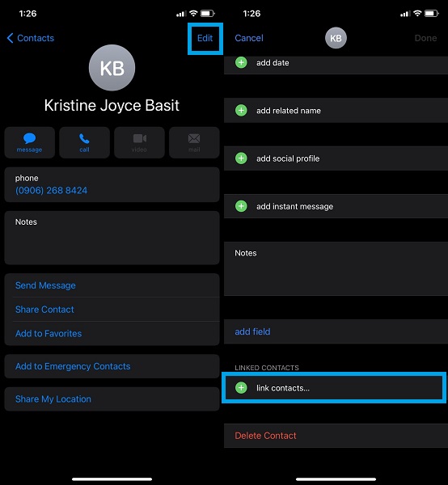Tap the dimmed Done button
The height and width of the screenshot is (485, 448).
point(425,38)
